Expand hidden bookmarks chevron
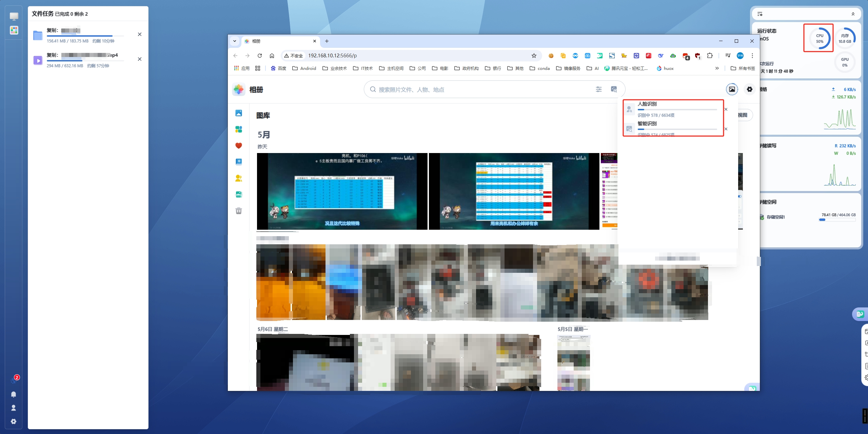Screen dimensions: 868x434 click(x=717, y=68)
